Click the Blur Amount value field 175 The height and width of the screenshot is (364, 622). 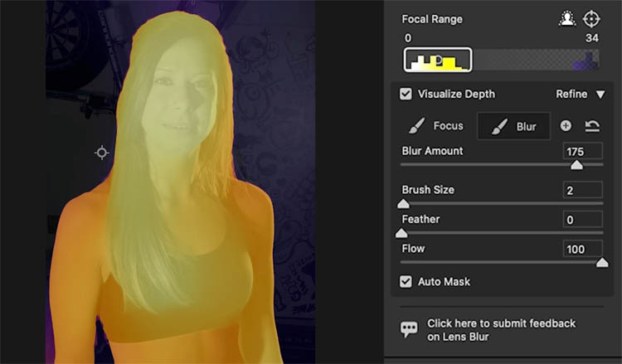click(583, 151)
